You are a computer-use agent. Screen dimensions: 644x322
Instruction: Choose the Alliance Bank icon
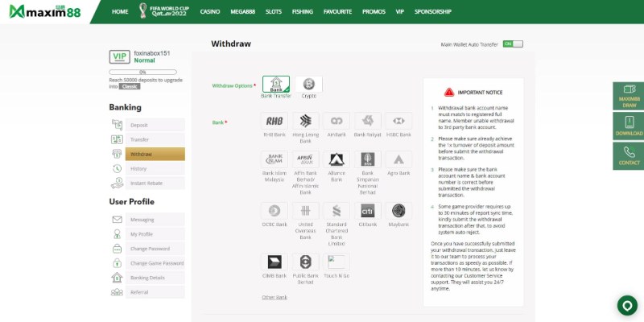coord(336,159)
